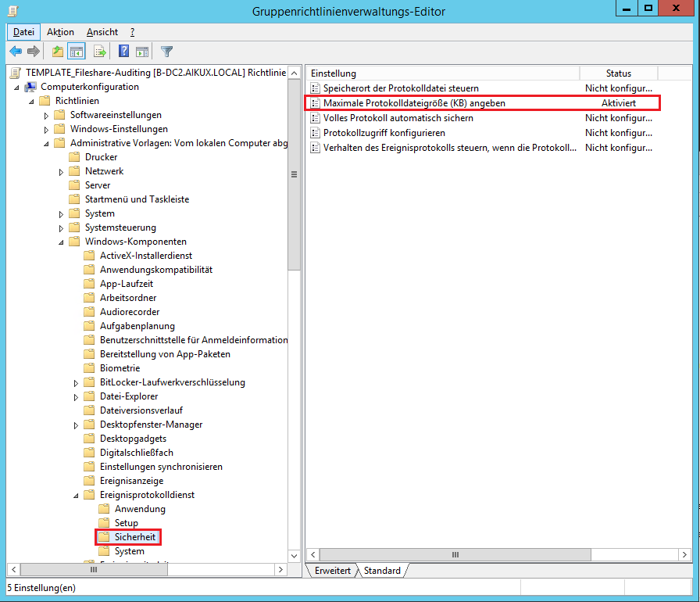Image resolution: width=700 pixels, height=602 pixels.
Task: Click the policy icon next to Speicherort der Protokolldatei
Action: tap(315, 88)
